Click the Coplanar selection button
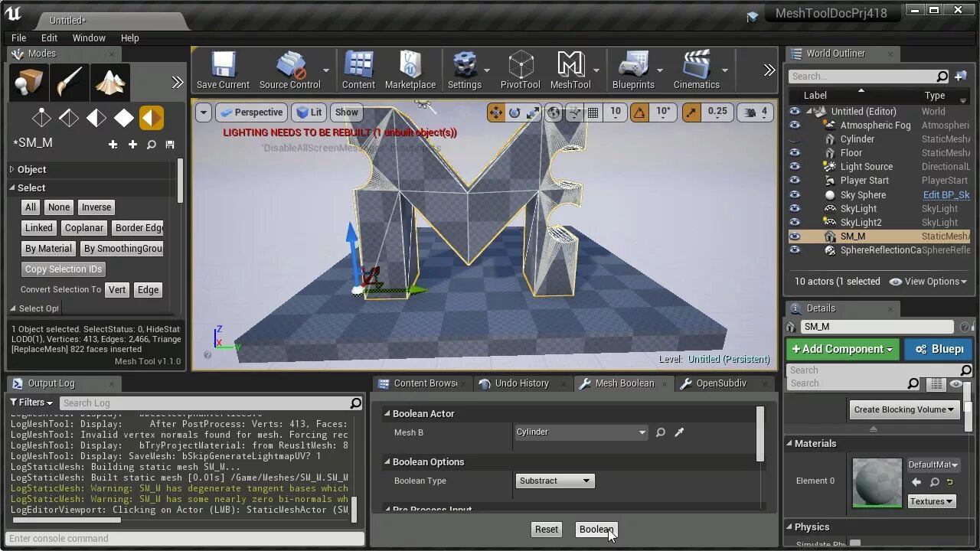This screenshot has height=551, width=980. pos(84,228)
